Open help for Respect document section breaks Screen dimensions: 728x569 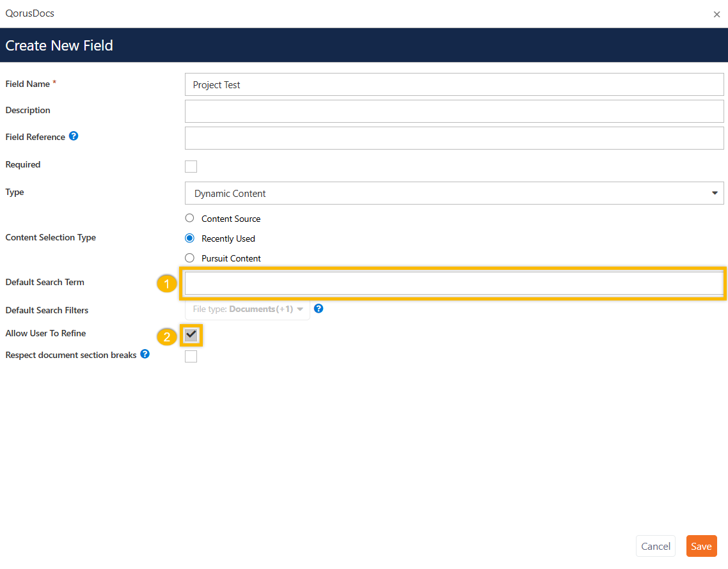coord(145,354)
